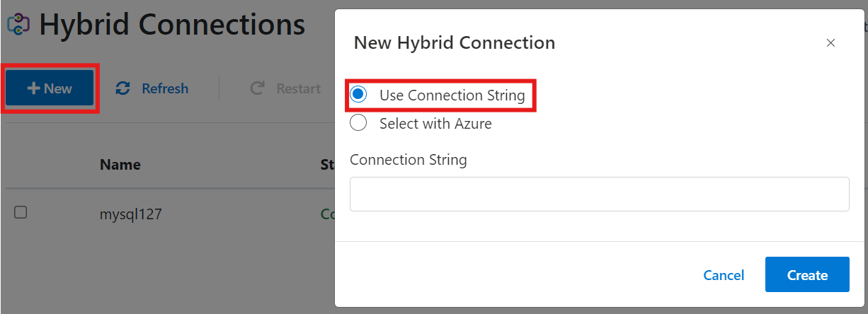868x314 pixels.
Task: Click the plus icon on New button
Action: 33,88
